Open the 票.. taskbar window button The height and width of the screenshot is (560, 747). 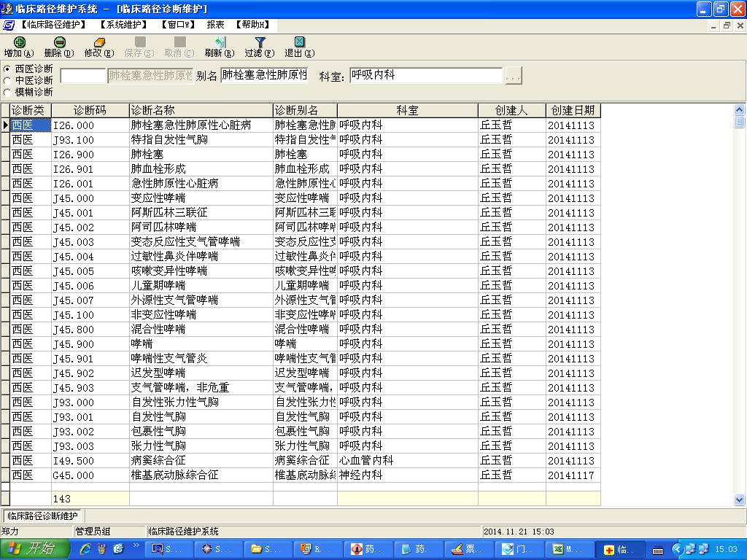[469, 550]
